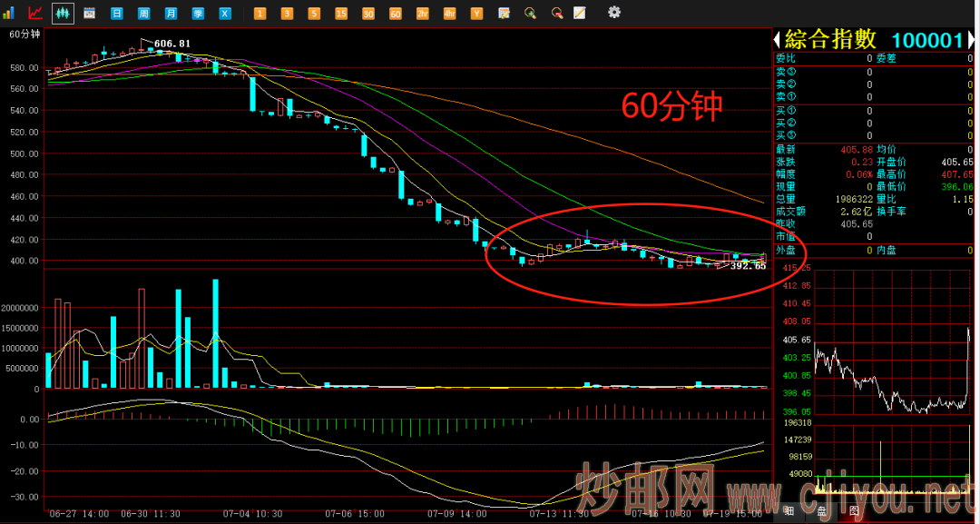Screen dimensions: 980x524
Task: Select the 2hr period button
Action: click(423, 13)
